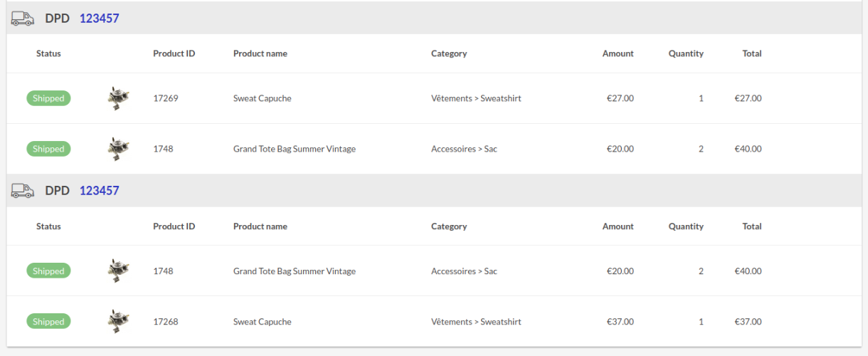Click the Shipped badge for product 17269
Viewport: 868px width, 356px height.
pyautogui.click(x=48, y=98)
